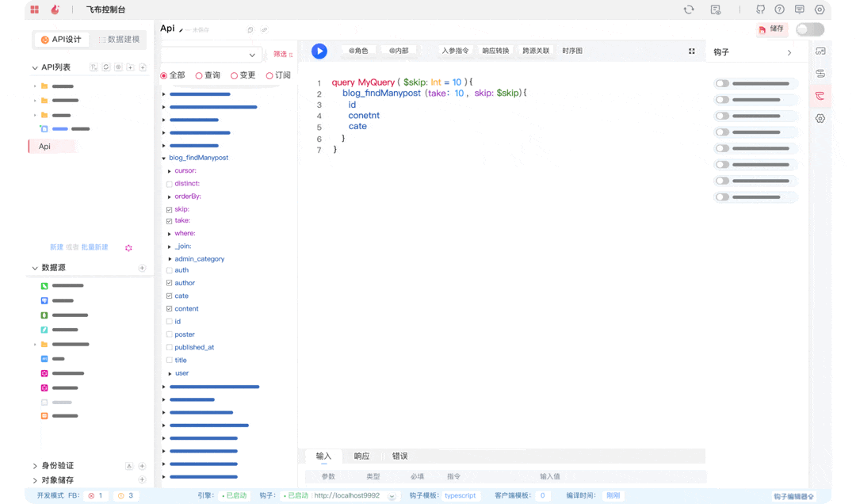Click new folder icon in API list header
Screen dimensions: 856x504
[131, 67]
